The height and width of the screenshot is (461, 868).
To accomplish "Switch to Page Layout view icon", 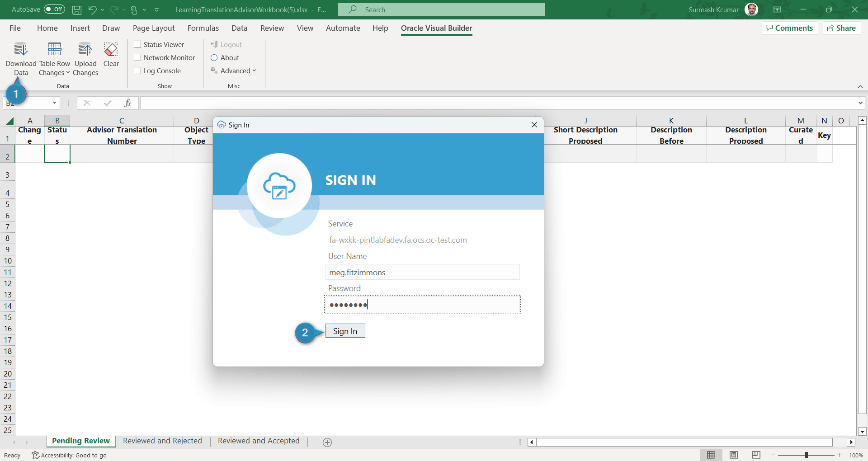I will [734, 455].
